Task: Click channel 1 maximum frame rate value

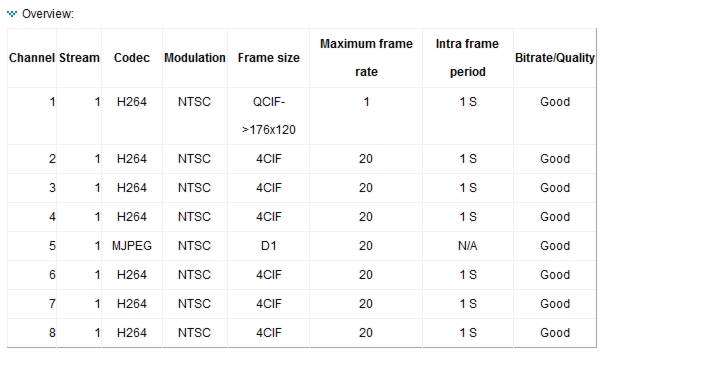Action: tap(366, 102)
